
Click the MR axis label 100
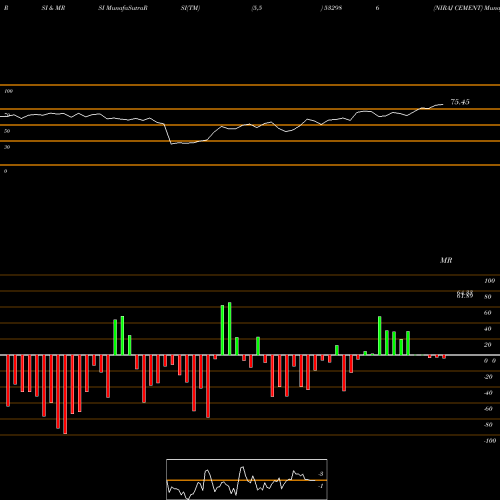pos(489,281)
